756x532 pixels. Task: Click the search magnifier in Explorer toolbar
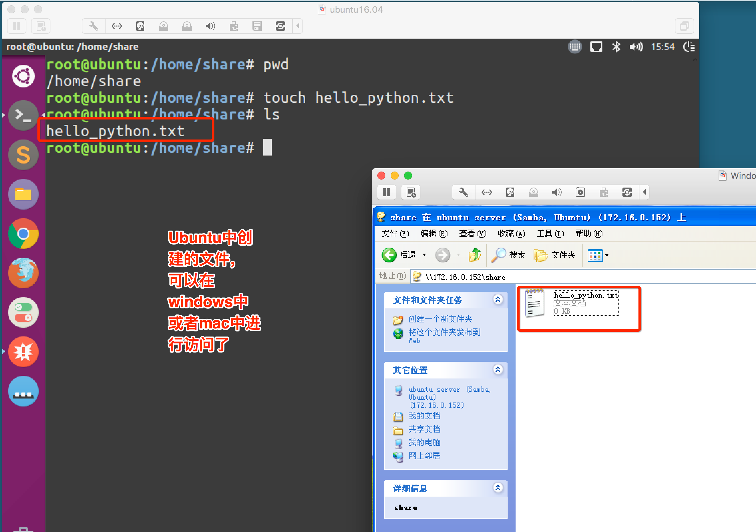coord(499,255)
